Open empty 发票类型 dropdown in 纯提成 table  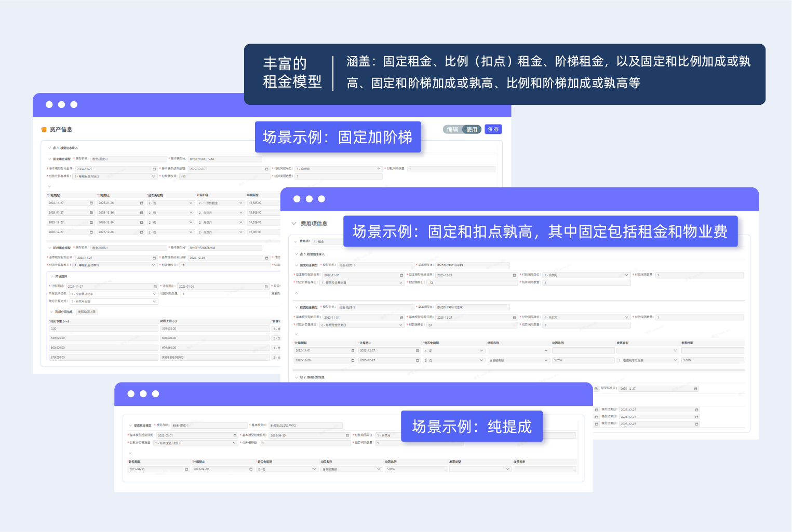click(x=480, y=469)
